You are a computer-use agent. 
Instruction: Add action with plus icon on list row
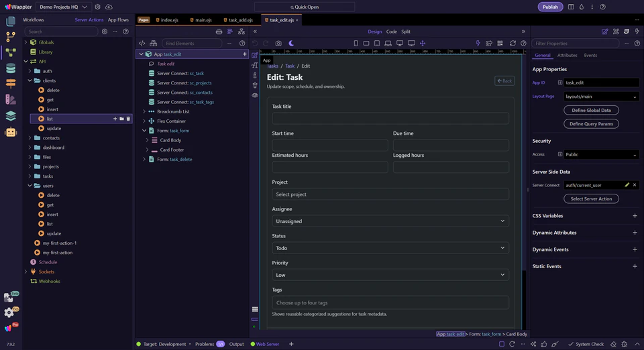tap(115, 119)
